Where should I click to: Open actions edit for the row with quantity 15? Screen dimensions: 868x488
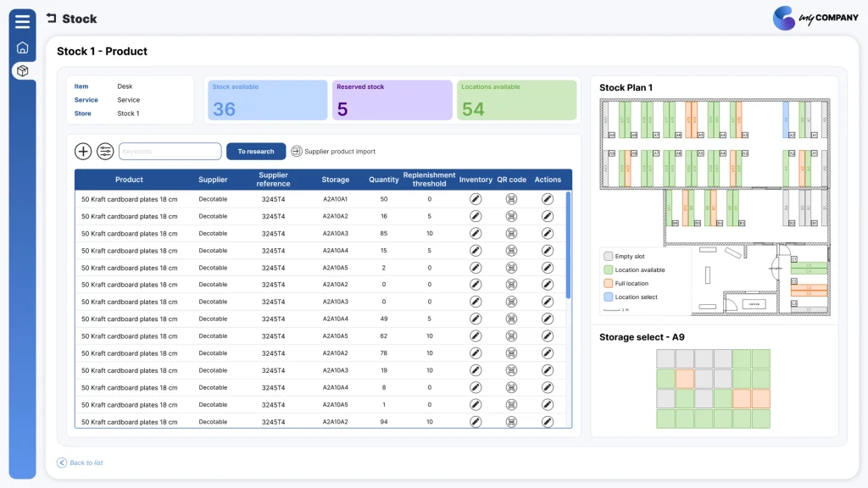tap(548, 251)
